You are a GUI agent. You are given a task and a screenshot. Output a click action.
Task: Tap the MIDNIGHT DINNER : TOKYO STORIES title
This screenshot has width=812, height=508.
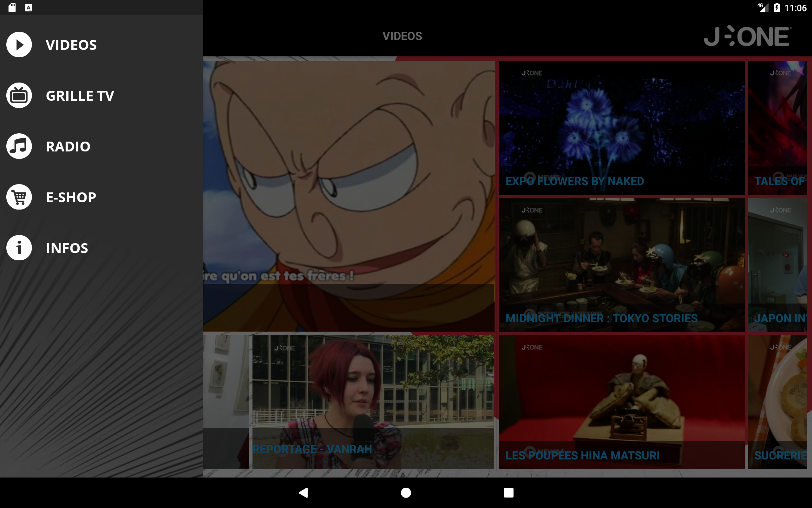(x=601, y=318)
